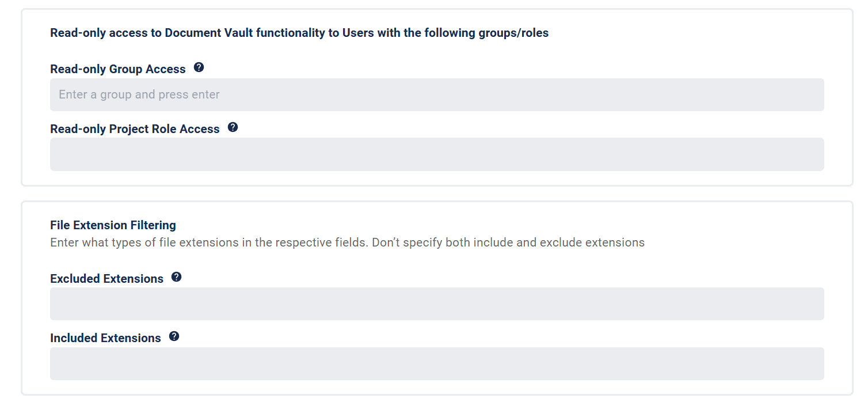The image size is (868, 402).
Task: Click the Read-only access to Document Vault heading
Action: pos(299,33)
